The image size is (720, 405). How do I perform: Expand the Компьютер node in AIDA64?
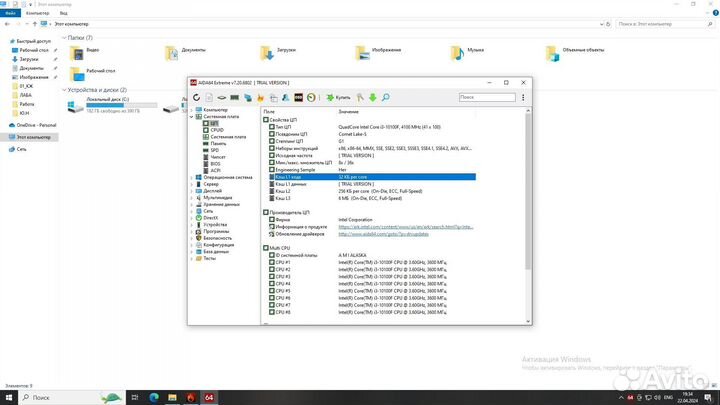191,110
